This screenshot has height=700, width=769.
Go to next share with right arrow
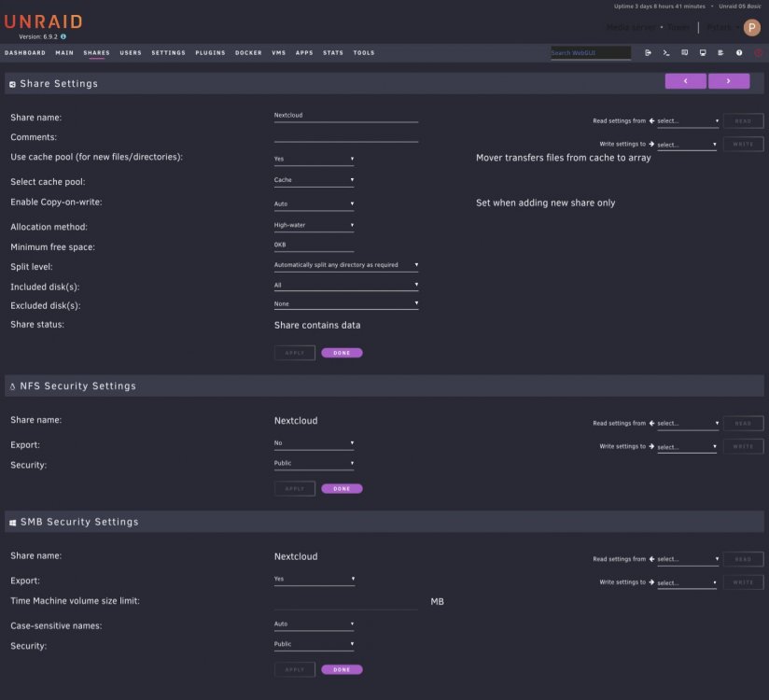click(729, 81)
